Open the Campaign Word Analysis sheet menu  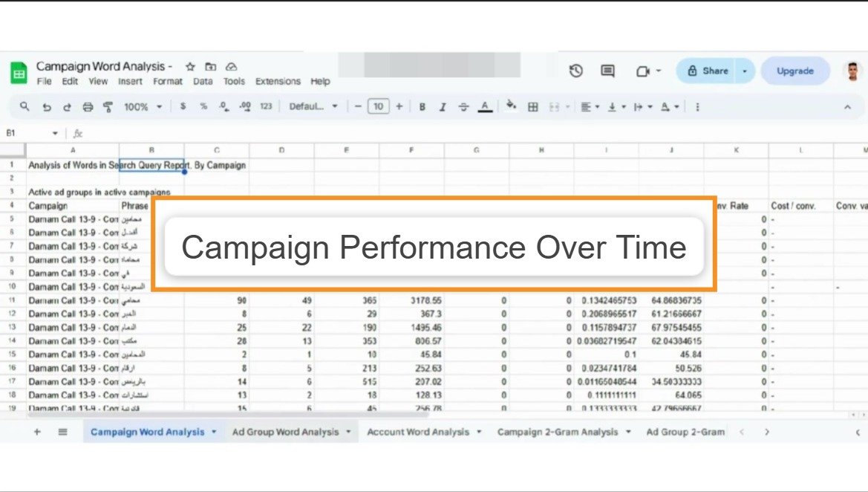point(213,432)
